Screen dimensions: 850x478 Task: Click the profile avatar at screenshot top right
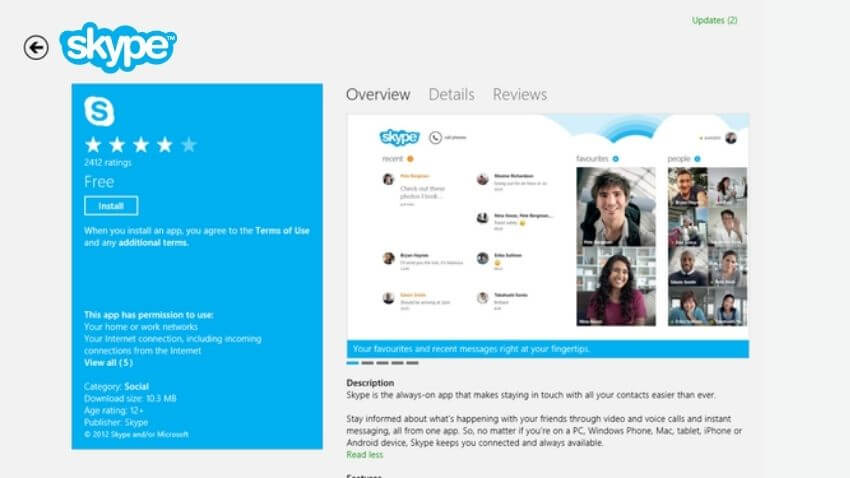[731, 138]
